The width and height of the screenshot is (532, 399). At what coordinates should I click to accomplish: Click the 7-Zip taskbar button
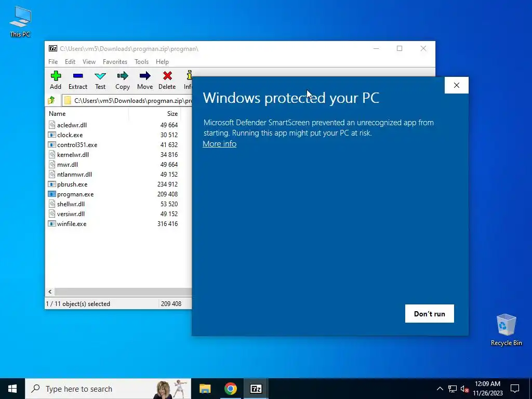coord(256,389)
